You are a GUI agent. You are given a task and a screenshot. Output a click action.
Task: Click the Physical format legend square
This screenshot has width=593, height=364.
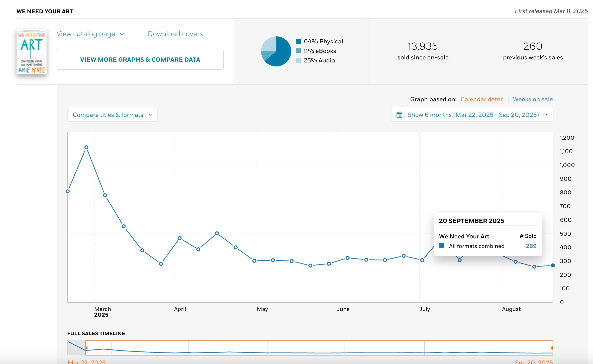(299, 41)
